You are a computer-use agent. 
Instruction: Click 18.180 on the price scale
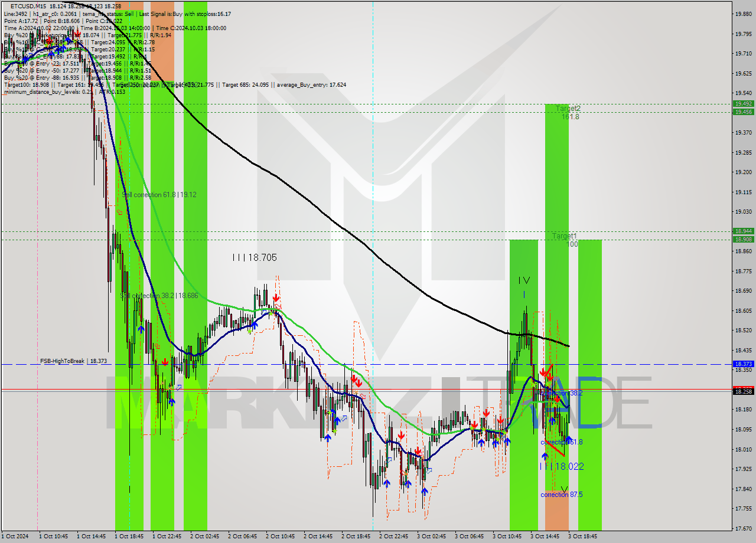click(x=743, y=410)
